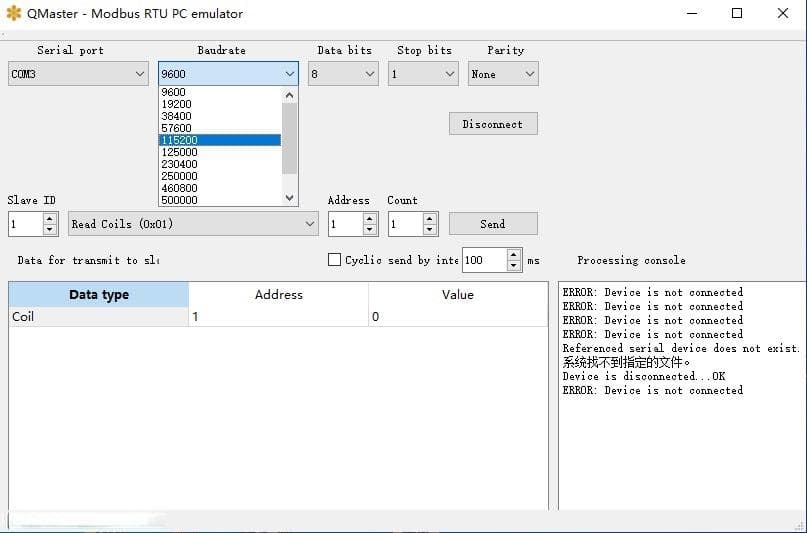Toggle Cyclic send by interval checkbox
Screen dimensions: 807x533
335,259
